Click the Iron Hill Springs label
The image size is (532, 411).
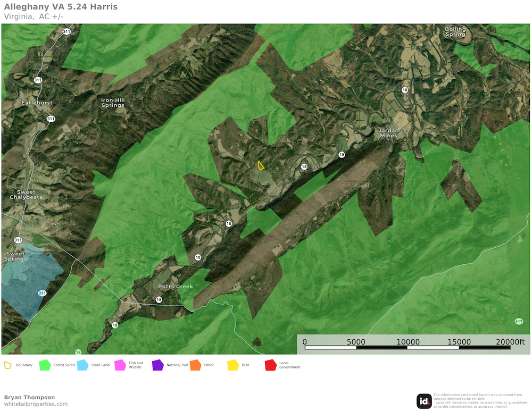point(113,103)
